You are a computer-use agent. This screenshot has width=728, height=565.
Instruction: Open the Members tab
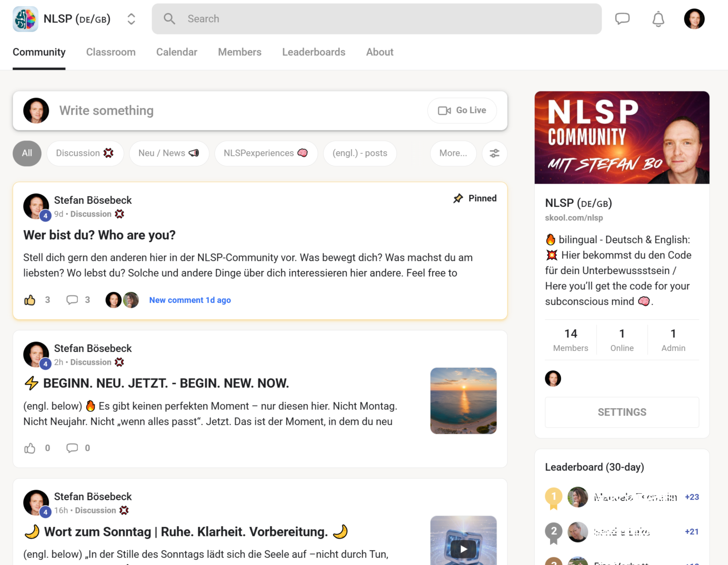(x=240, y=52)
